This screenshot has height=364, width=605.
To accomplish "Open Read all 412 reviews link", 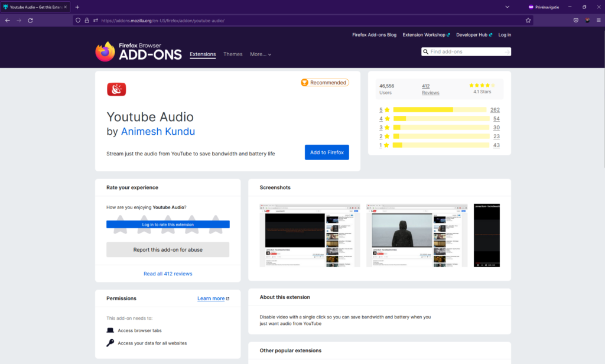I will 168,274.
